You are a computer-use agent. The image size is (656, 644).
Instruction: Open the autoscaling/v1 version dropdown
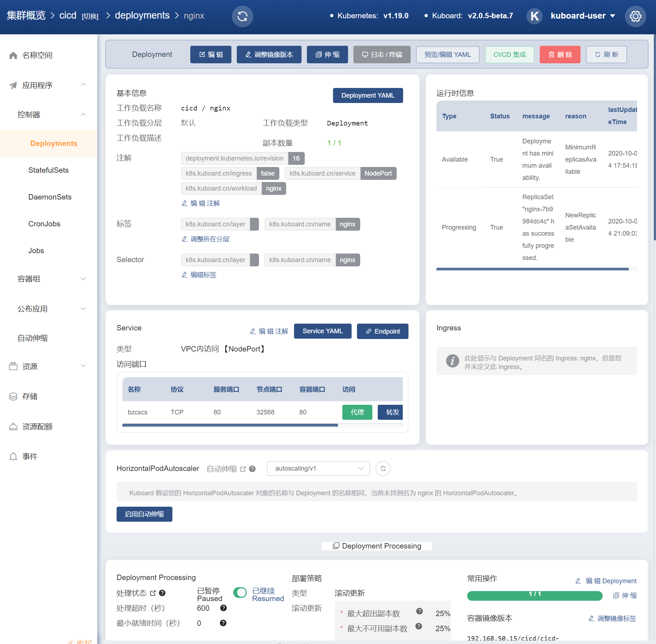point(318,468)
